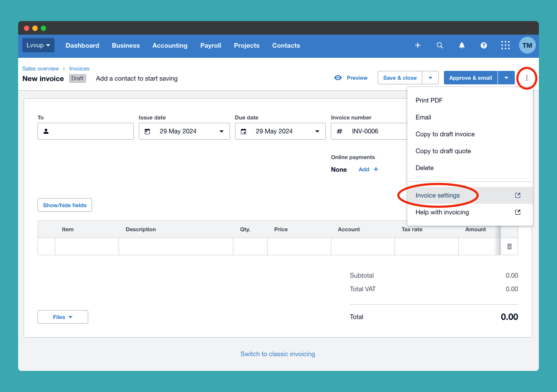Viewport: 557px width, 392px height.
Task: Open the global search magnifier icon
Action: (x=440, y=45)
